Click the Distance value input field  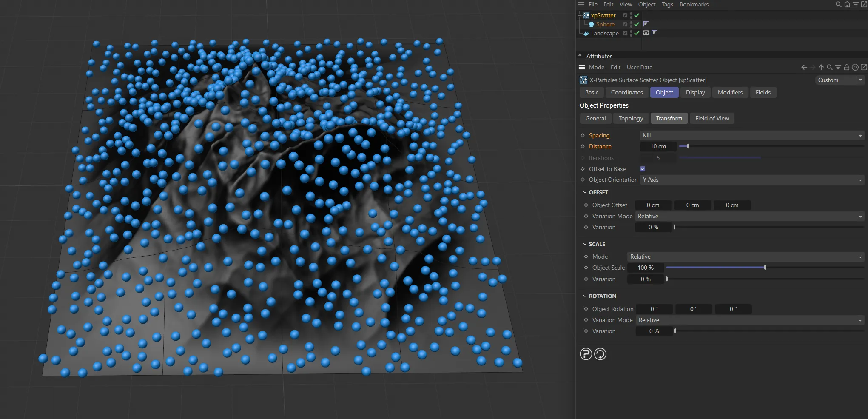pos(658,146)
